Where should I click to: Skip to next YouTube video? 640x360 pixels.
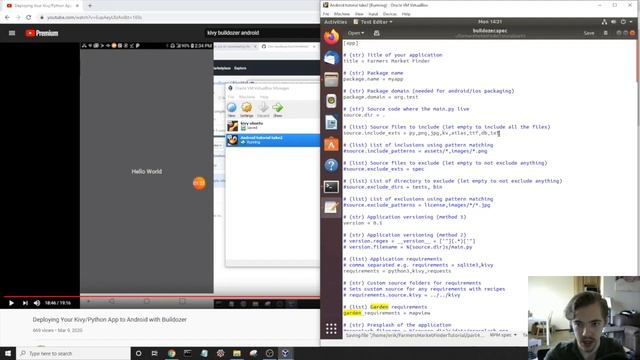[x=25, y=303]
